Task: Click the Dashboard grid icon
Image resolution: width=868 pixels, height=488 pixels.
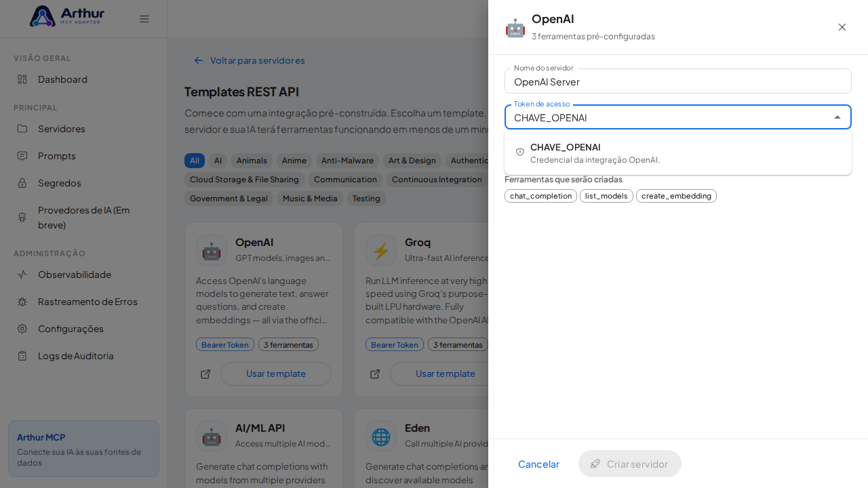Action: coord(22,79)
